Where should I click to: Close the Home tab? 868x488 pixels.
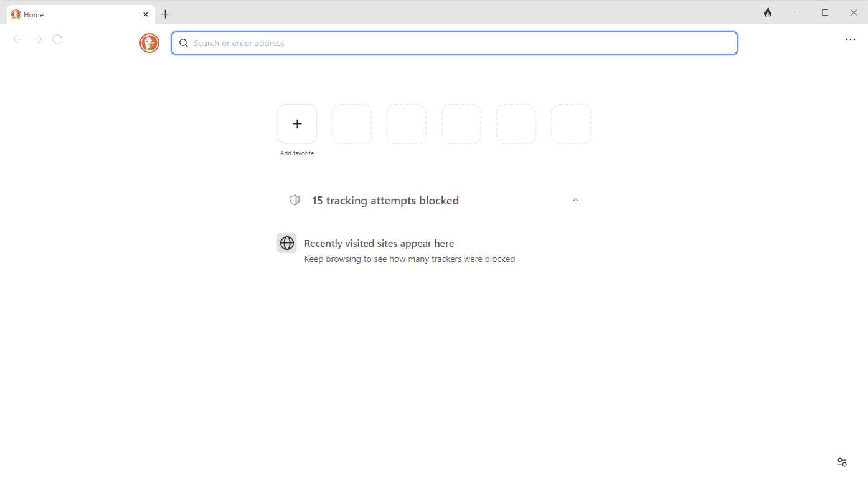click(146, 14)
